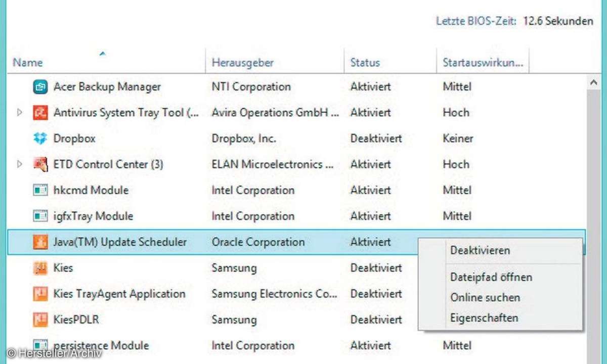Click the Kies TrayAgent Application icon
Screen dimensions: 607x364
click(x=40, y=294)
